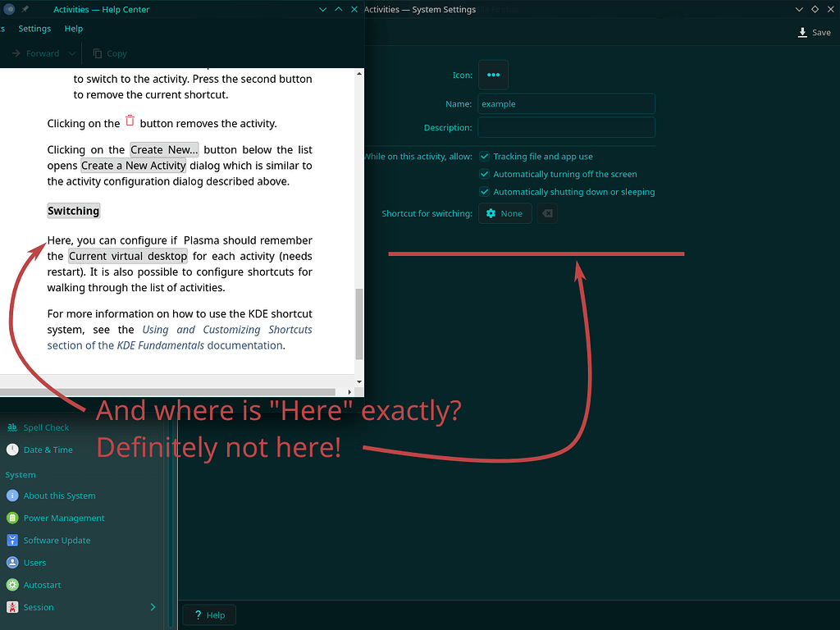Viewport: 840px width, 630px height.
Task: Open Power Management settings
Action: click(x=62, y=518)
